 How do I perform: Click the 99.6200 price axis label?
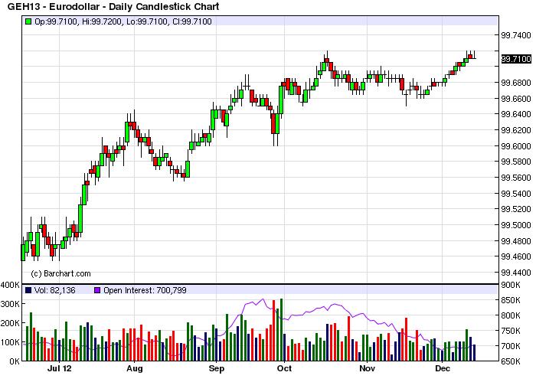coord(516,130)
